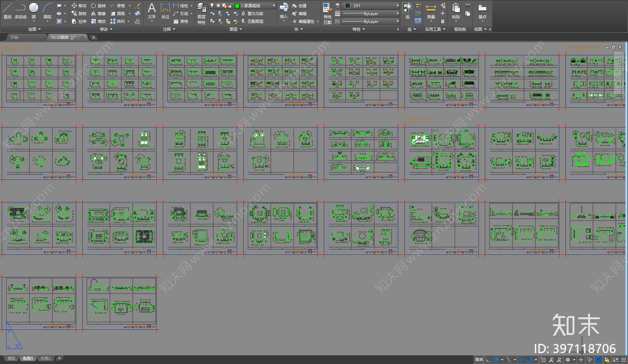Viewport: 628px width, 364px height.
Task: Toggle object snap square icon
Action: click(x=530, y=360)
